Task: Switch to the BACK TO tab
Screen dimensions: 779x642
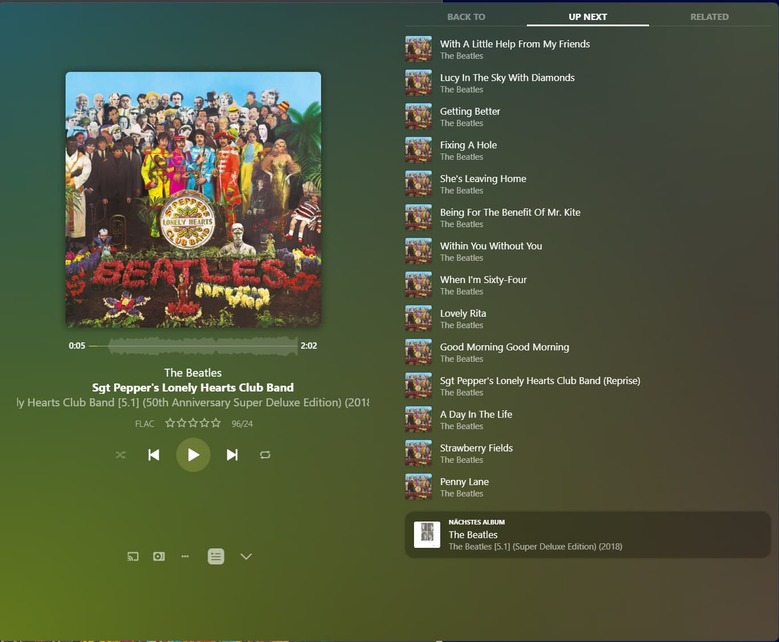Action: coord(466,17)
